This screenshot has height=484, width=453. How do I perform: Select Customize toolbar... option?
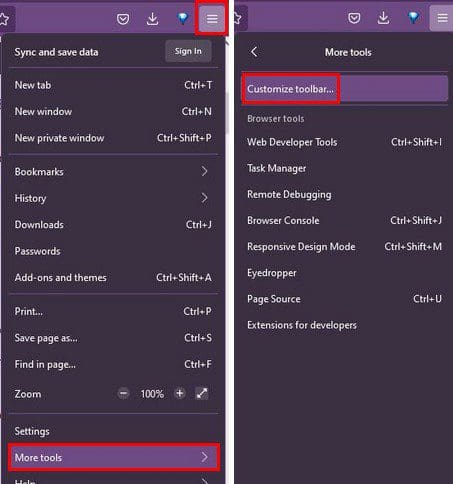click(x=345, y=89)
